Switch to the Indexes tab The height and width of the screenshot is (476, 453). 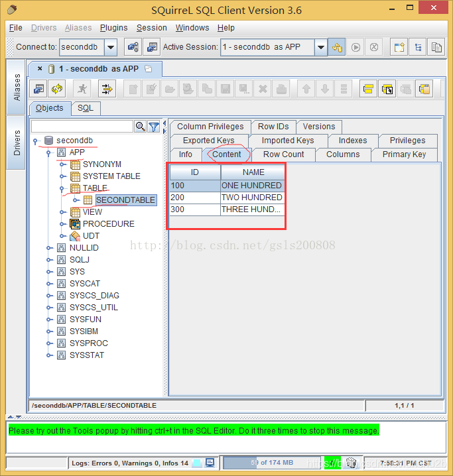click(x=353, y=141)
